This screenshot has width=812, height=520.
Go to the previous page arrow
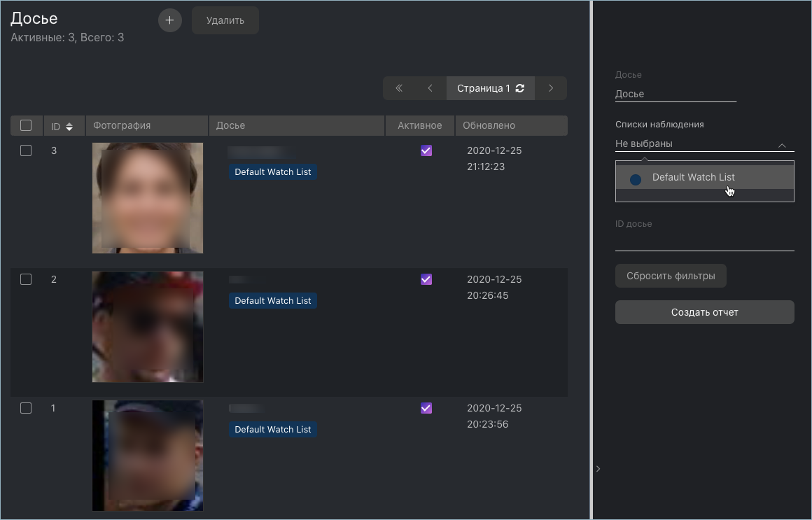(x=430, y=88)
